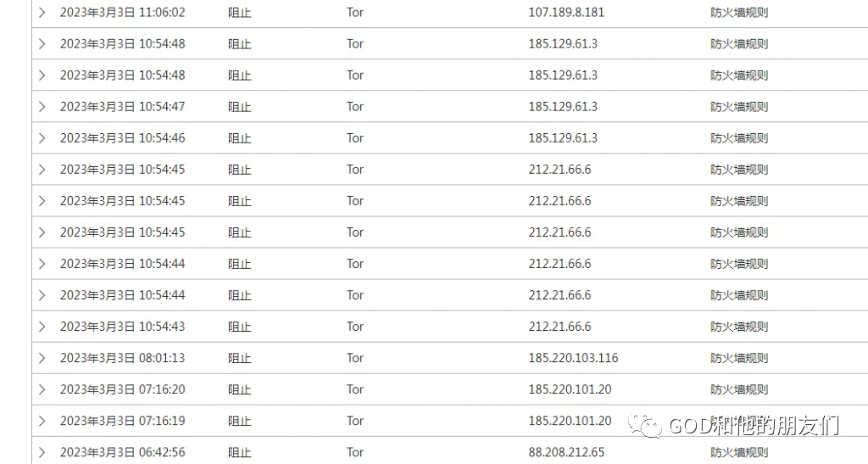Expand the 08:01:13 log row arrow

(x=42, y=358)
